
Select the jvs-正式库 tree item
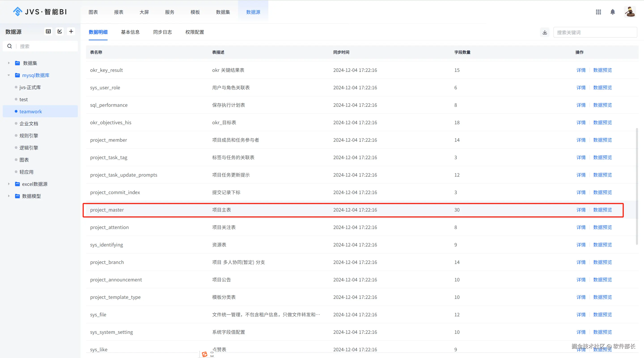30,87
